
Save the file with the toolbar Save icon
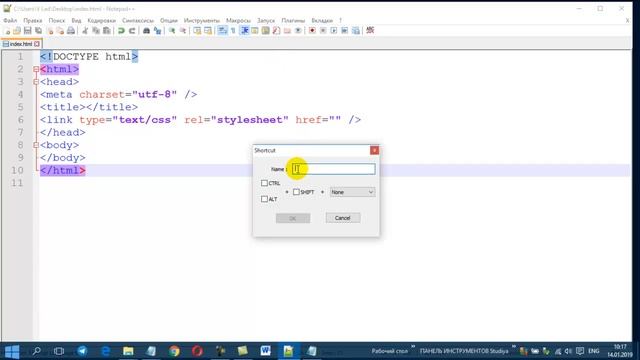[x=28, y=31]
